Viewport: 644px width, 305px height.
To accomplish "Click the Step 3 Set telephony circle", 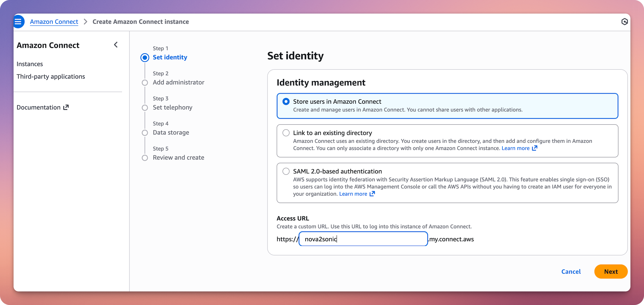I will pos(145,108).
